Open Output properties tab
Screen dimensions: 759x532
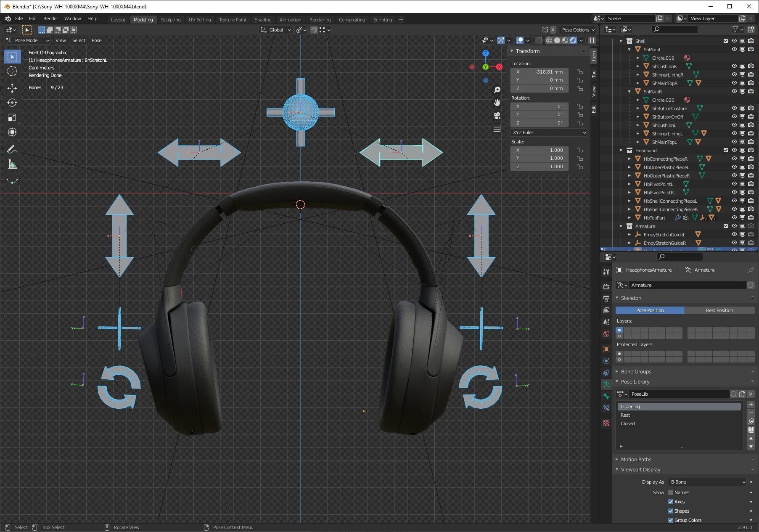pyautogui.click(x=606, y=298)
